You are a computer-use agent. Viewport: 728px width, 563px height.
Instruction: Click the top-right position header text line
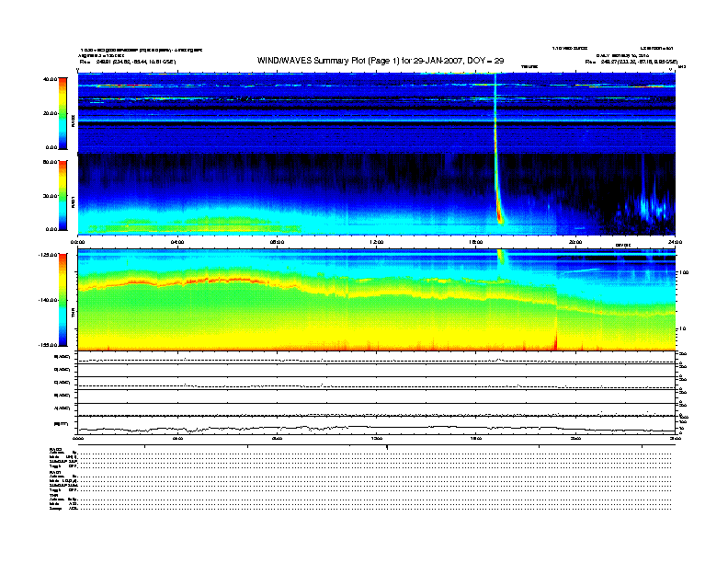[x=631, y=62]
